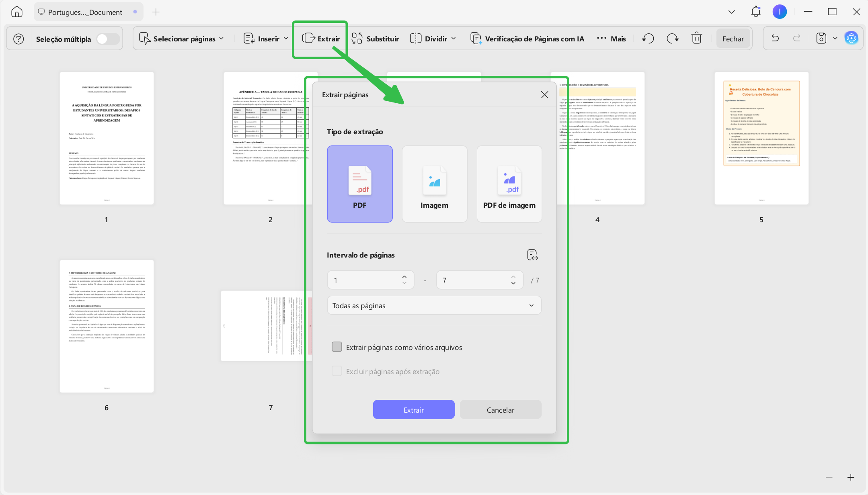Click the custom page range icon
Viewport: 868px width, 495px height.
click(x=532, y=255)
